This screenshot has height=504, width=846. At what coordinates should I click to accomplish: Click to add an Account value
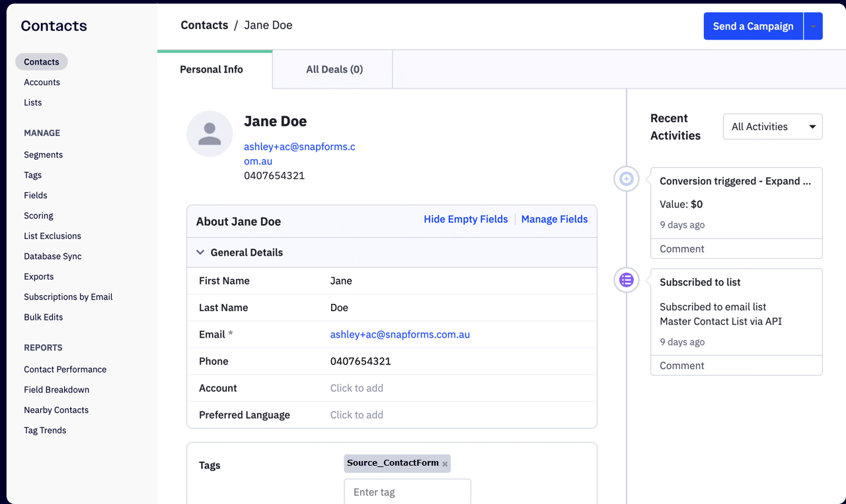click(357, 388)
